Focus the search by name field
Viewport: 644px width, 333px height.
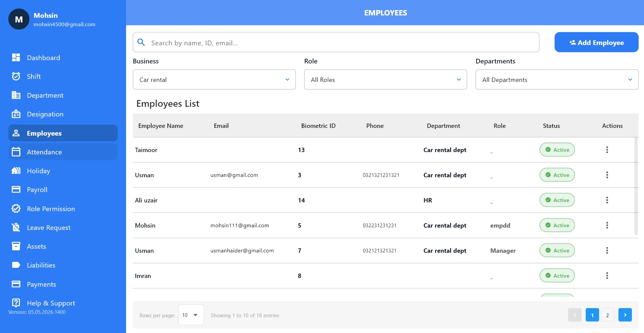click(336, 42)
